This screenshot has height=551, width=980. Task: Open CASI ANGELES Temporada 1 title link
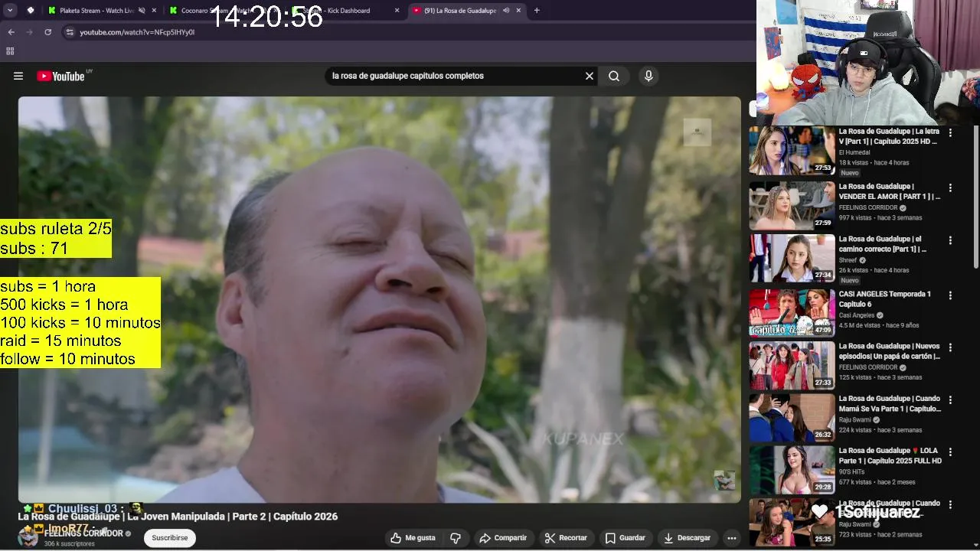885,299
